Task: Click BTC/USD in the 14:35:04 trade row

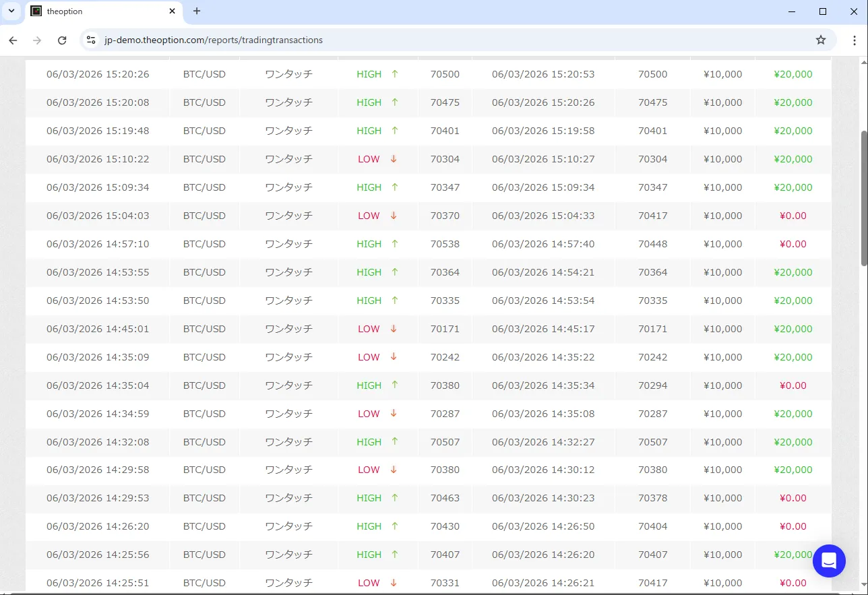Action: click(204, 385)
